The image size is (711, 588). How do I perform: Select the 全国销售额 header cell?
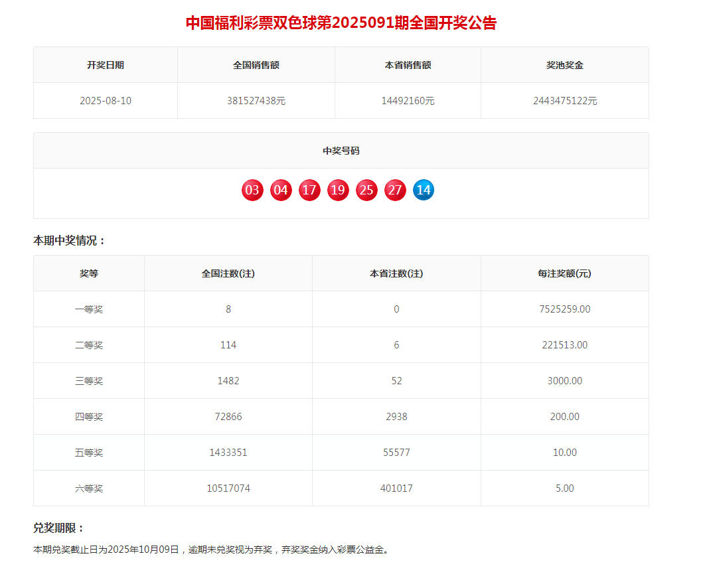(256, 65)
